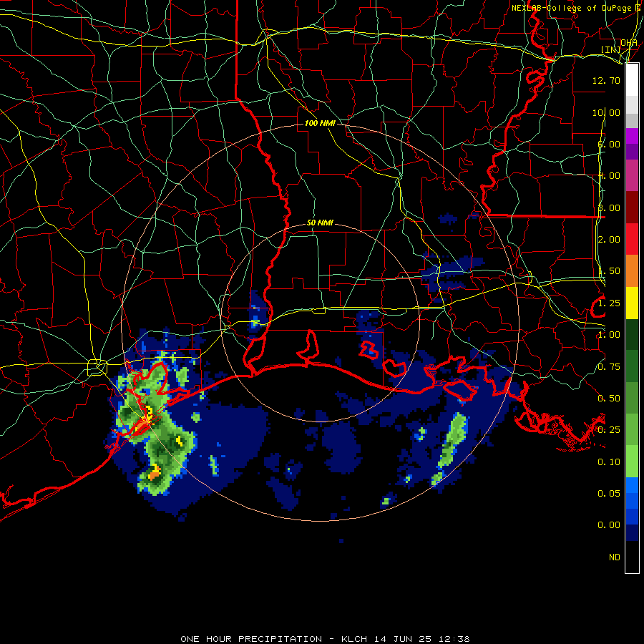Click the 0.05 legend value
This screenshot has height=644, width=644.
coord(609,494)
